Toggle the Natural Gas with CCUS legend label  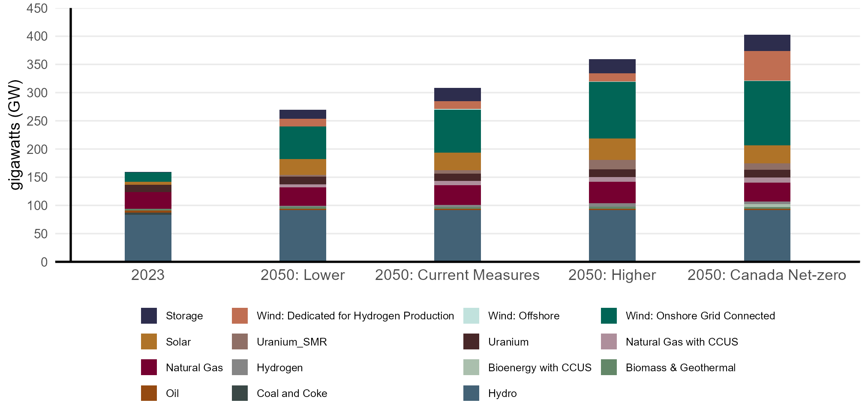(x=682, y=342)
